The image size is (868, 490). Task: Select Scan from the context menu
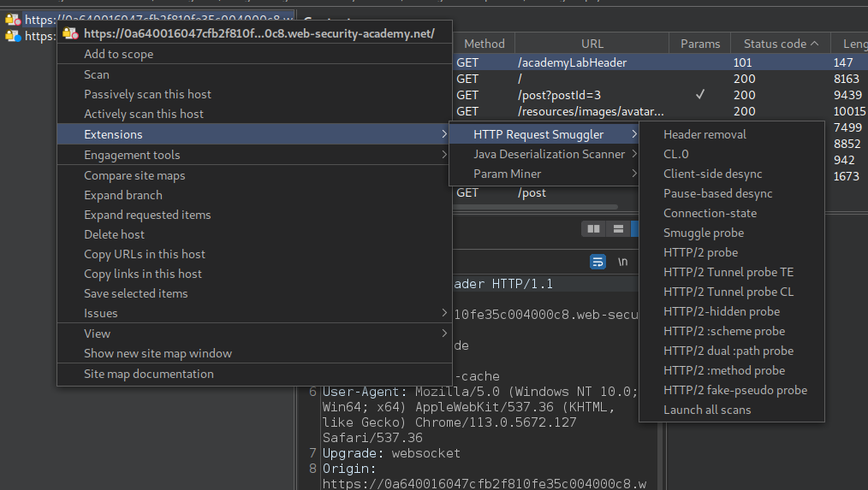point(254,74)
